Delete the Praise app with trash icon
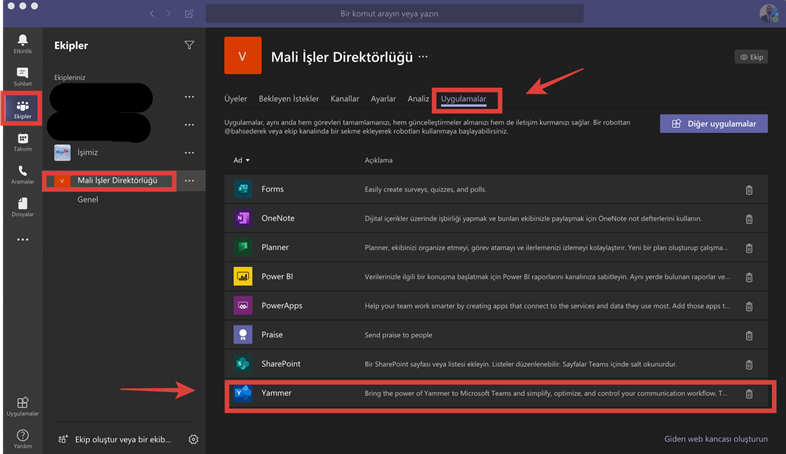This screenshot has height=454, width=786. [749, 335]
